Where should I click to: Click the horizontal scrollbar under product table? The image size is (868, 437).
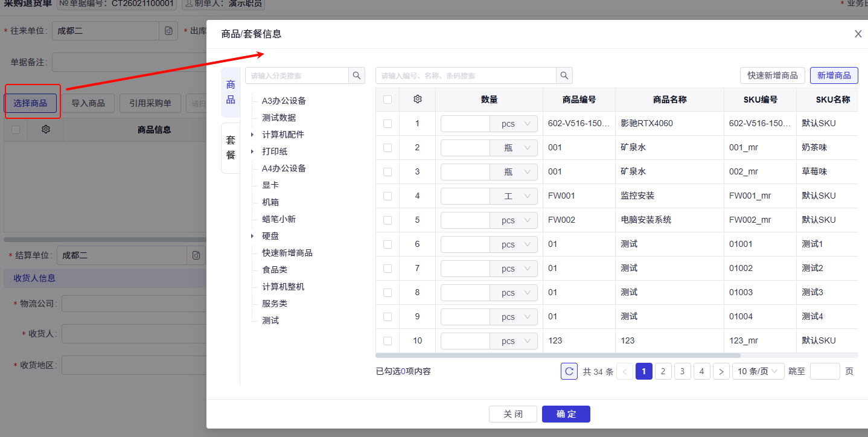pos(558,356)
